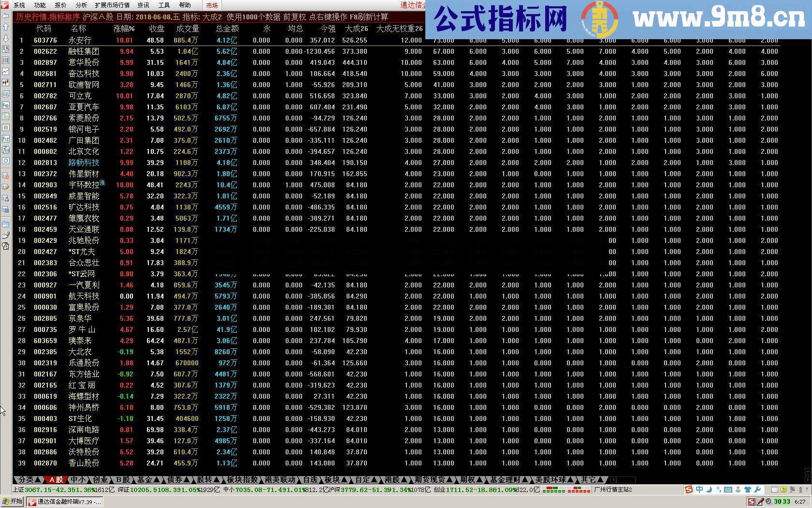Screen dimensions: 812x508
Task: Open the 扩展市场行情 menu
Action: click(x=112, y=5)
